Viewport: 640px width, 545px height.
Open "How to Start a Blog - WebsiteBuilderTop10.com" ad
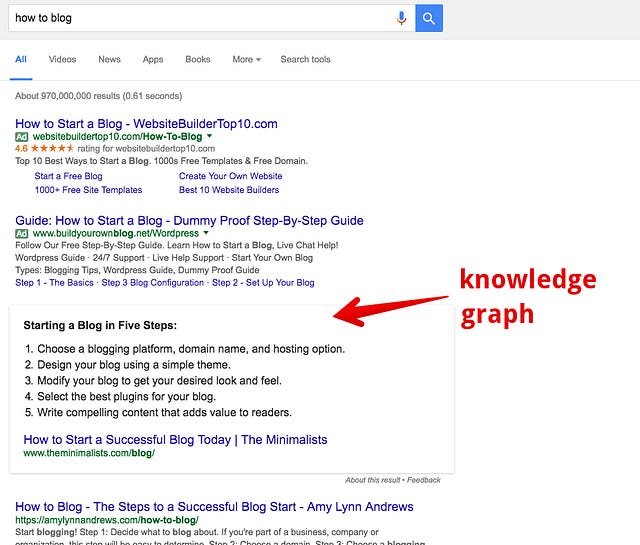[146, 124]
